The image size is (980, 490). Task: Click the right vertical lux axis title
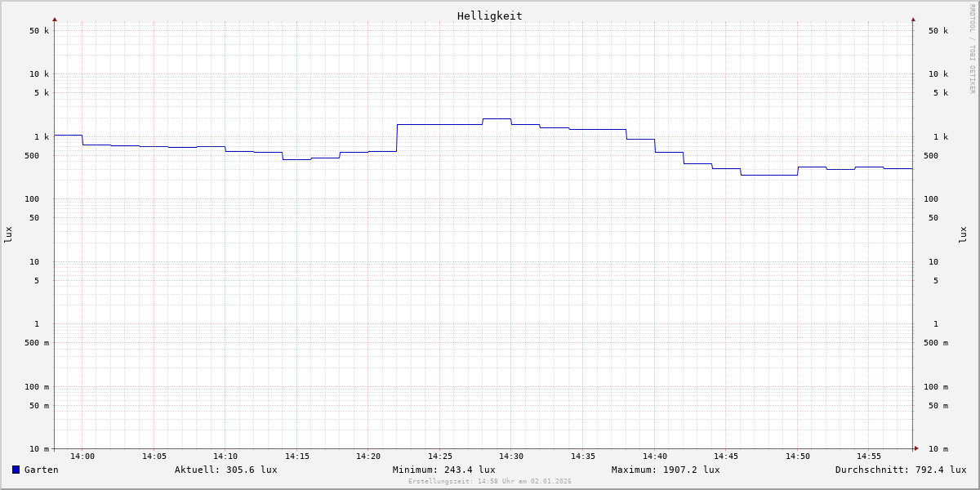click(x=963, y=234)
